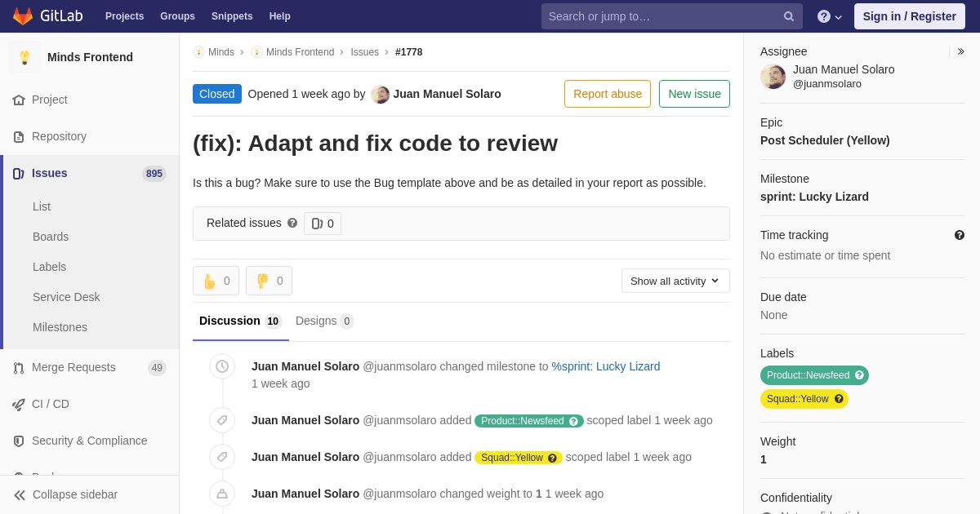This screenshot has width=980, height=514.
Task: Open the Projects menu
Action: (x=124, y=16)
